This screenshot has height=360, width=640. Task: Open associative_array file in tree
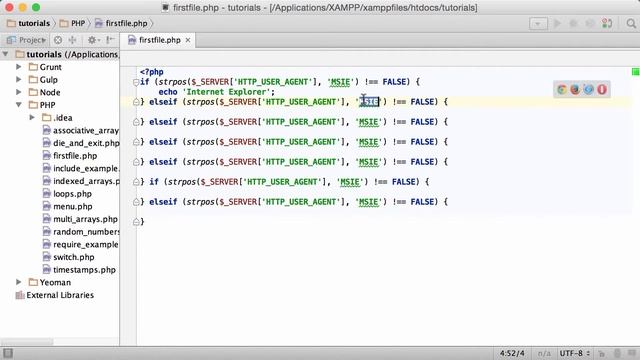point(81,131)
